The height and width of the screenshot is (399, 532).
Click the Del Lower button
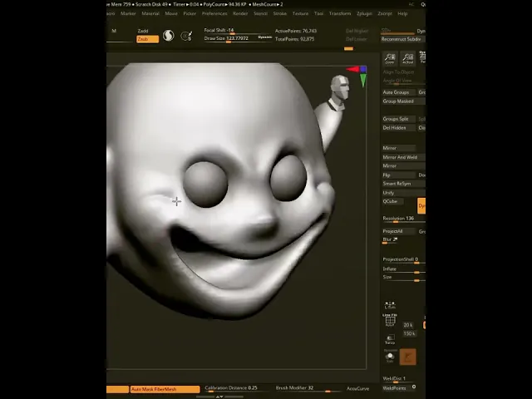pyautogui.click(x=357, y=39)
